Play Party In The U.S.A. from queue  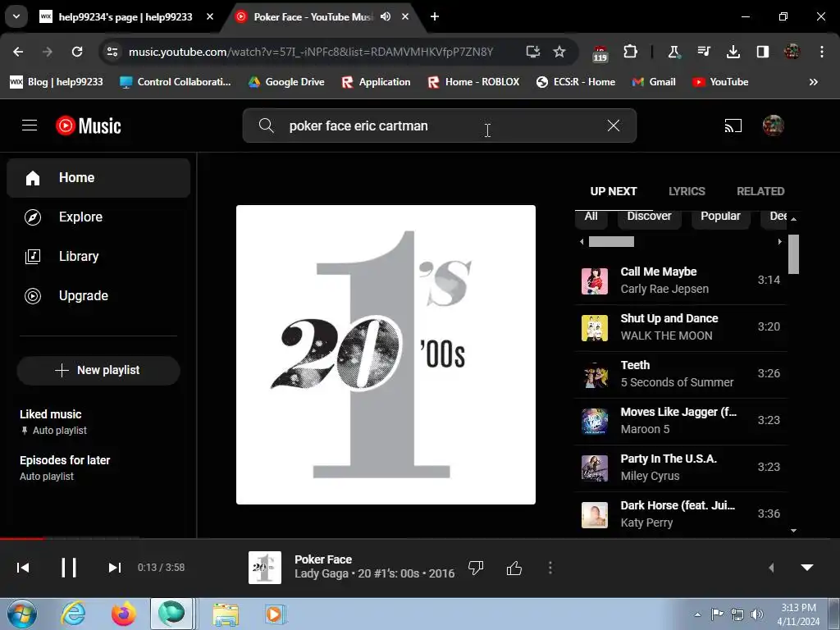681,467
